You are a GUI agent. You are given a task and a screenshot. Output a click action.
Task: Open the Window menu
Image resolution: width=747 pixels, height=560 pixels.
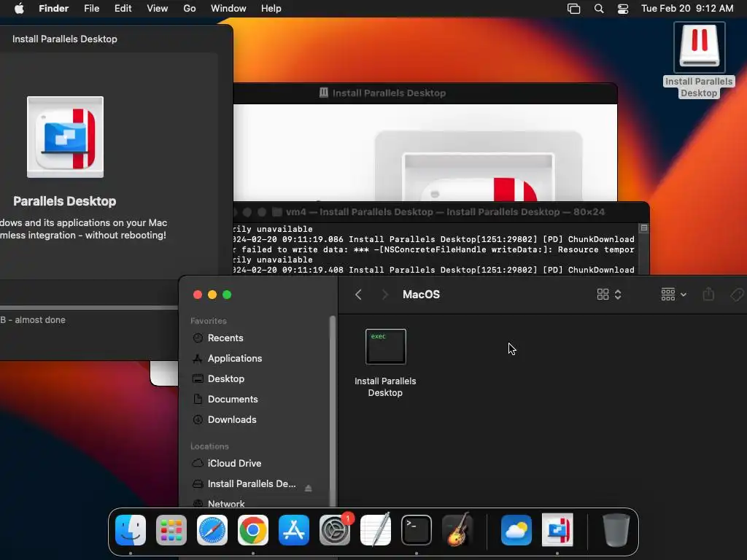pyautogui.click(x=228, y=9)
